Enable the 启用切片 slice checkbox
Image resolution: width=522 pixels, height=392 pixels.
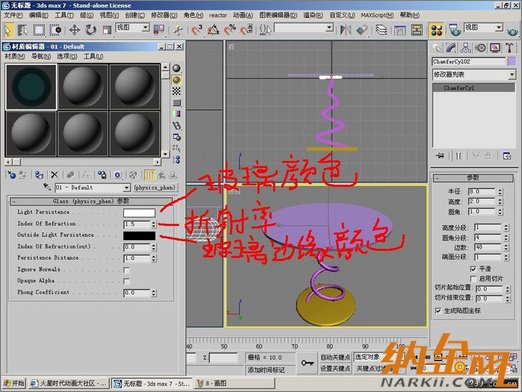click(x=473, y=278)
